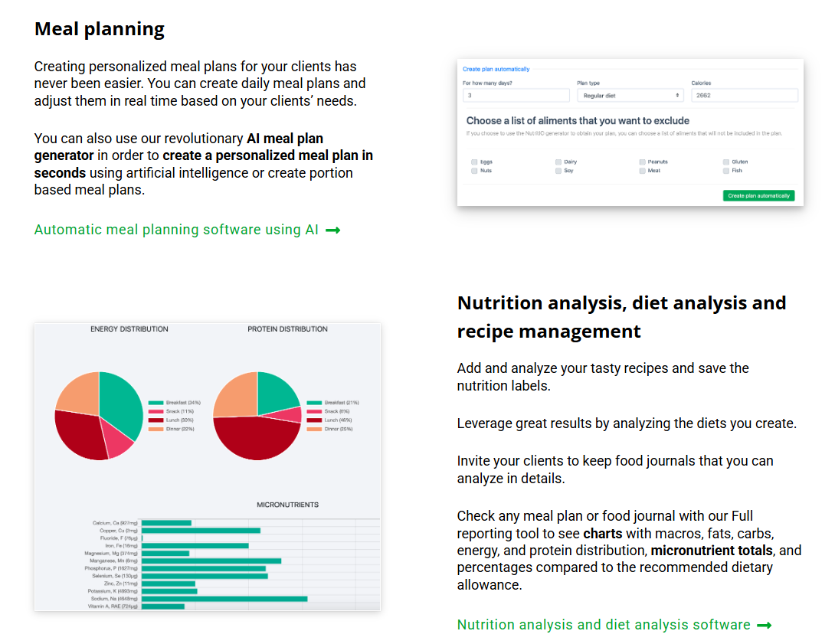
Task: Click the Dinner legend swatch in the Energy Distribution chart
Action: [x=156, y=429]
